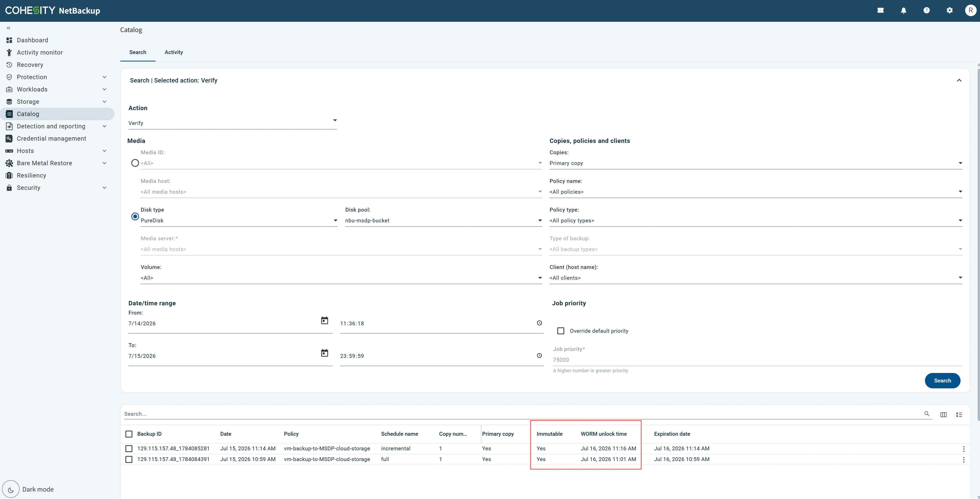The width and height of the screenshot is (980, 499).
Task: Click the Security lock icon
Action: [x=9, y=188]
